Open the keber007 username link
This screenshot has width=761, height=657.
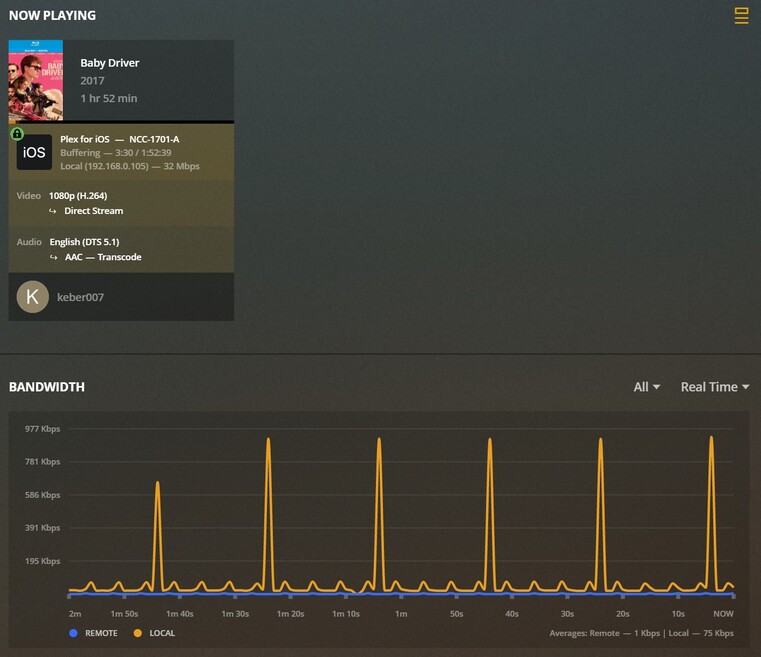point(81,297)
